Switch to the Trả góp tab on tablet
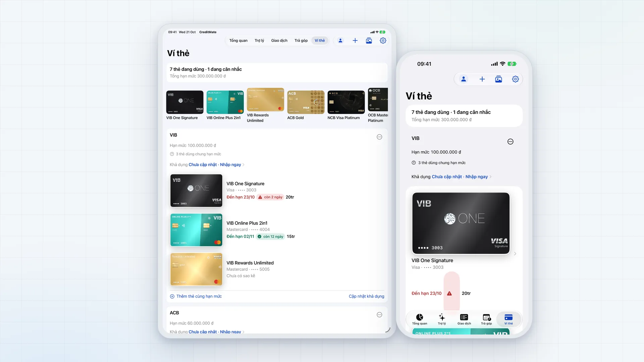 [x=301, y=41]
